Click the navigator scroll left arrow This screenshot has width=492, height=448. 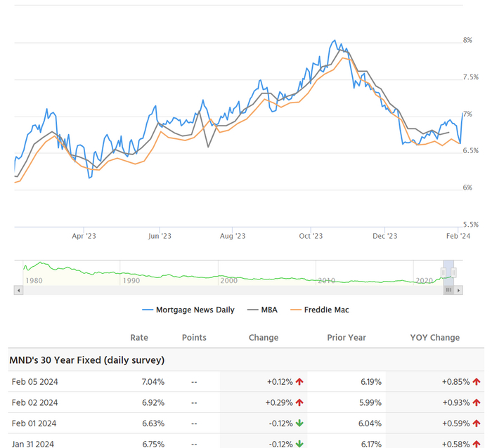(x=18, y=290)
